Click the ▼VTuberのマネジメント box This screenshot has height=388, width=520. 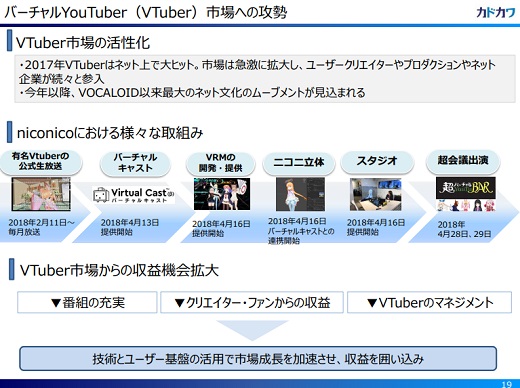(x=429, y=302)
